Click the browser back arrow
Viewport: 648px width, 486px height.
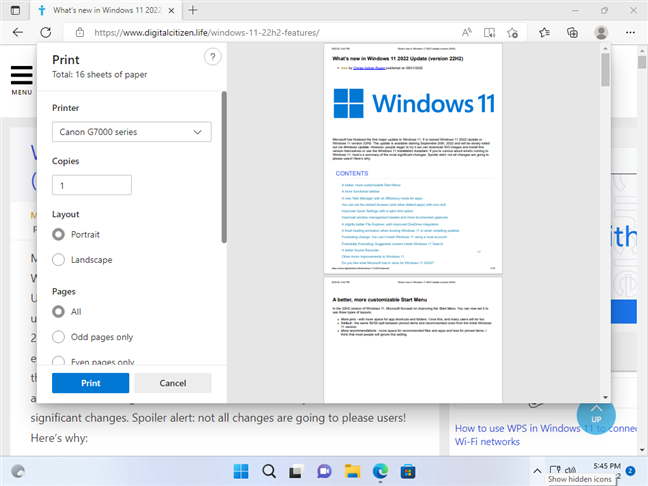click(x=18, y=32)
